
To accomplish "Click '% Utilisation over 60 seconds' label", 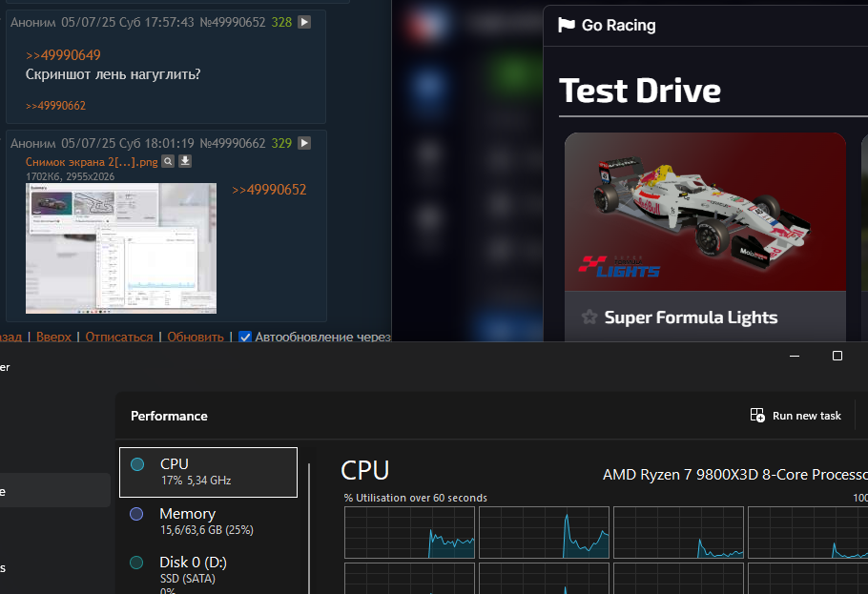I will point(415,498).
